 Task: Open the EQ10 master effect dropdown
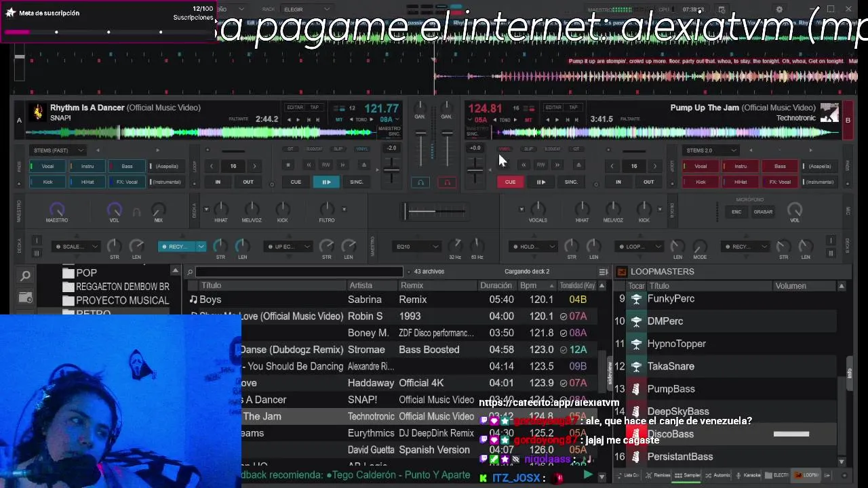point(416,247)
